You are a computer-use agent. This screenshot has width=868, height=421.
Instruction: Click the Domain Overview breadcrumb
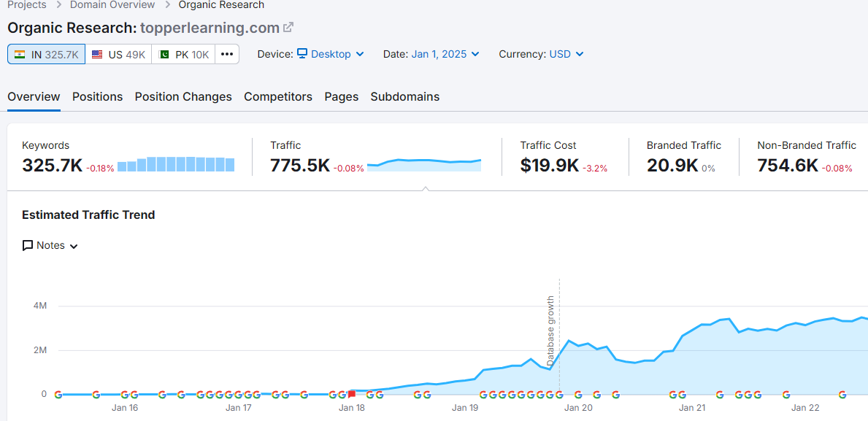tap(112, 5)
